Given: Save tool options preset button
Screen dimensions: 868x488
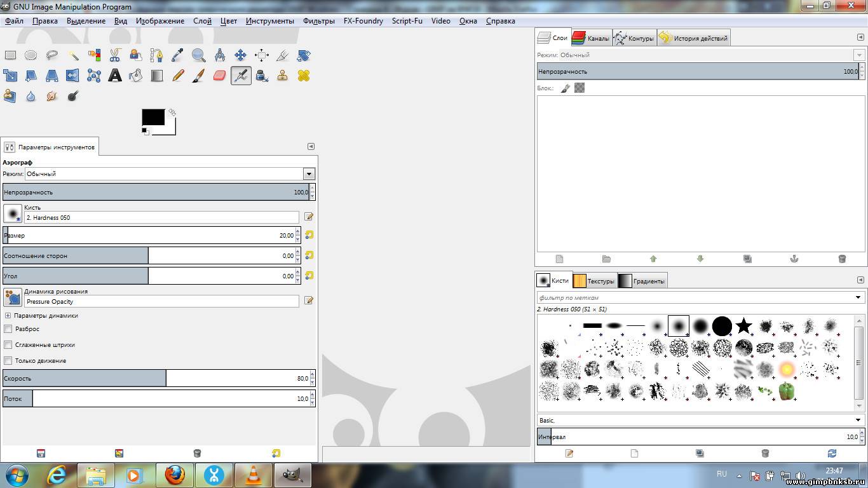Looking at the screenshot, I should (x=41, y=453).
